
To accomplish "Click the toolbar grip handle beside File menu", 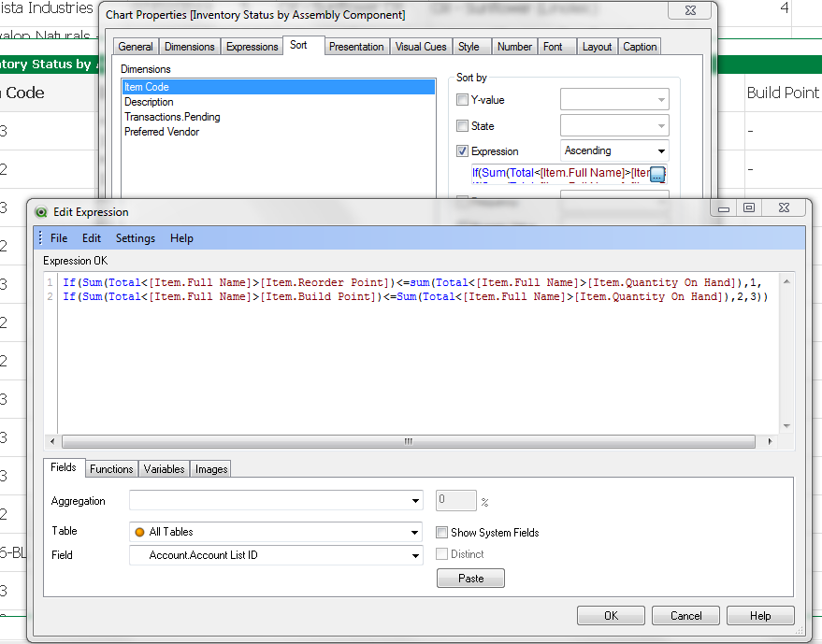I will [x=40, y=238].
